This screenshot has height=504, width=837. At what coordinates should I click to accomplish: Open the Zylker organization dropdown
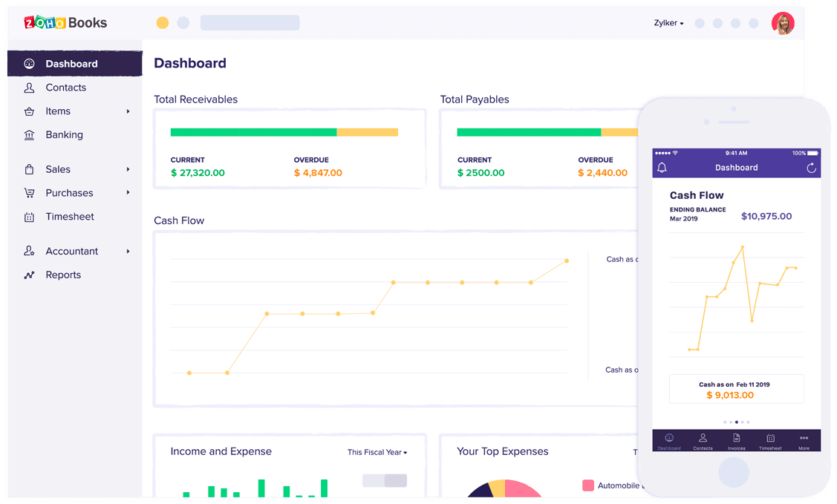click(668, 23)
